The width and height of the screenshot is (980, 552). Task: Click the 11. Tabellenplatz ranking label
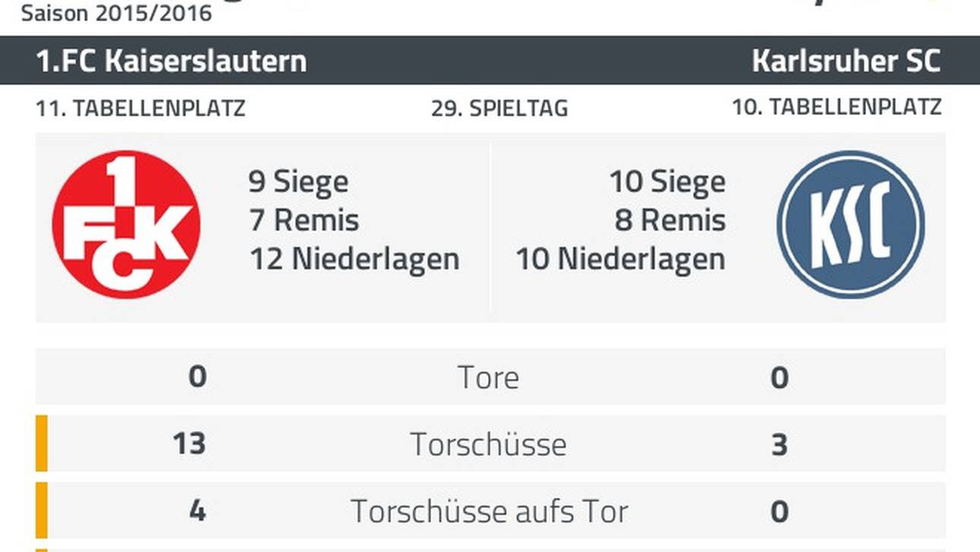click(x=141, y=108)
